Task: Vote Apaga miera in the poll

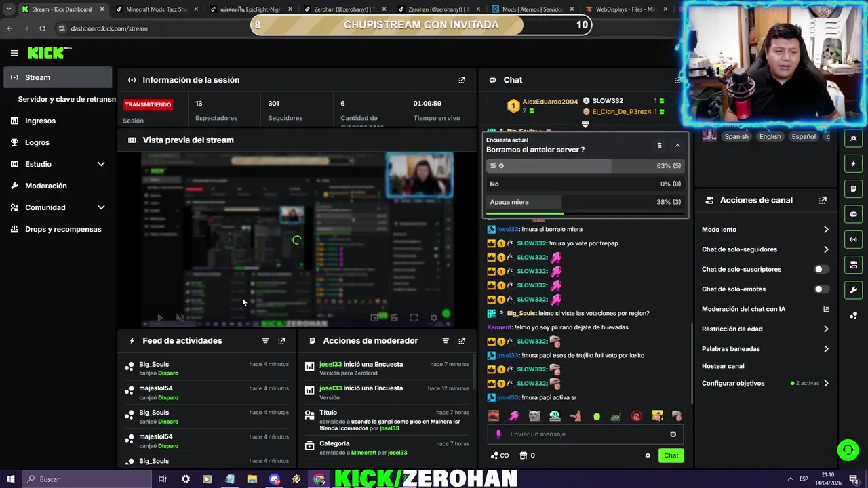Action: coord(585,202)
